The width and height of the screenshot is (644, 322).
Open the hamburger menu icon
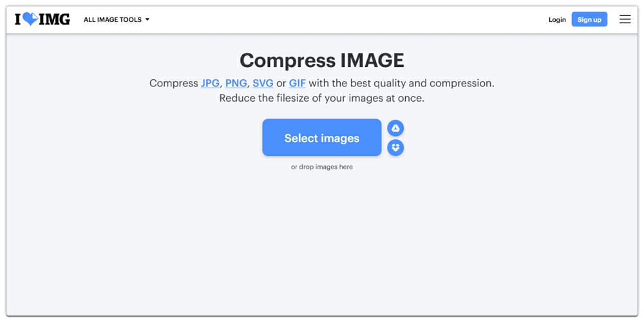(x=625, y=19)
